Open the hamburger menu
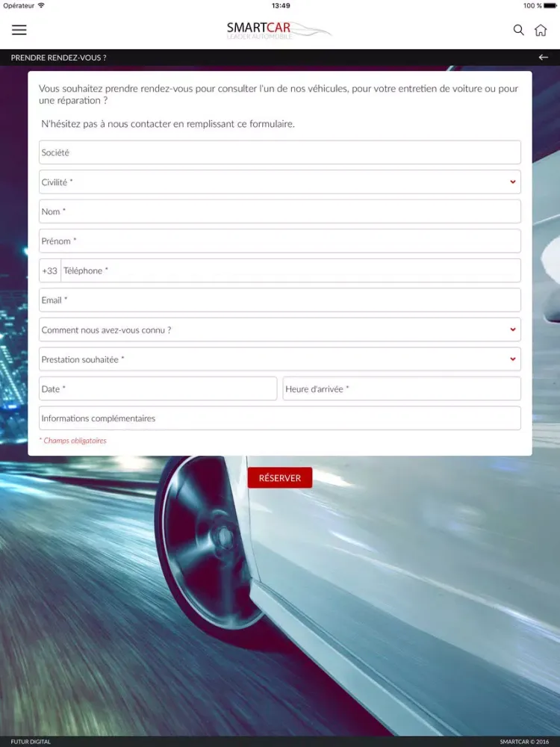 [19, 30]
